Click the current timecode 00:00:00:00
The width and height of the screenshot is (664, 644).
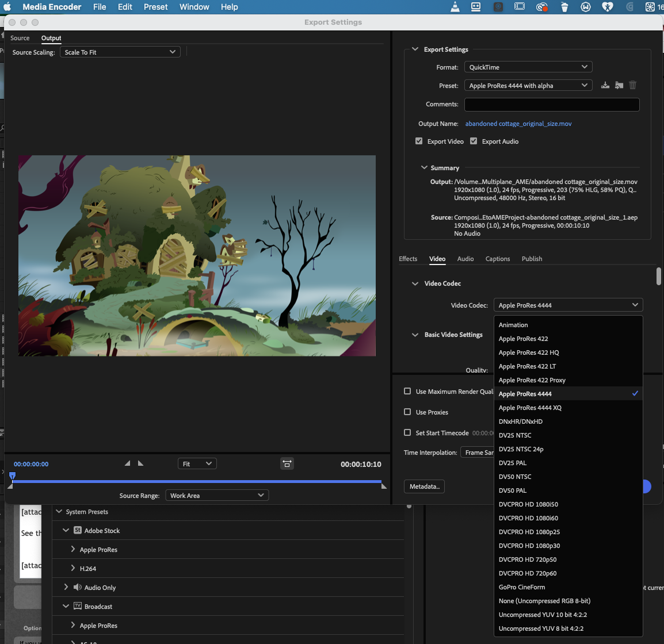click(x=31, y=464)
